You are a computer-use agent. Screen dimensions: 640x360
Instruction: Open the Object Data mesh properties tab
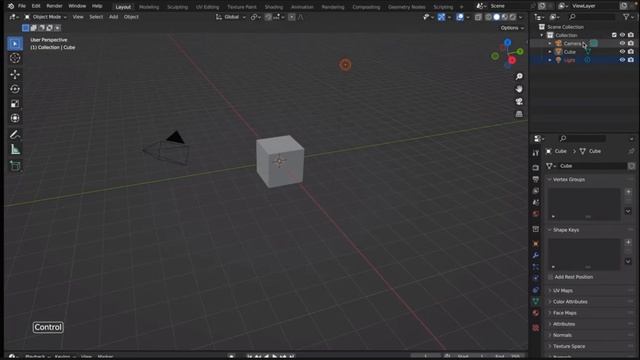click(x=536, y=301)
